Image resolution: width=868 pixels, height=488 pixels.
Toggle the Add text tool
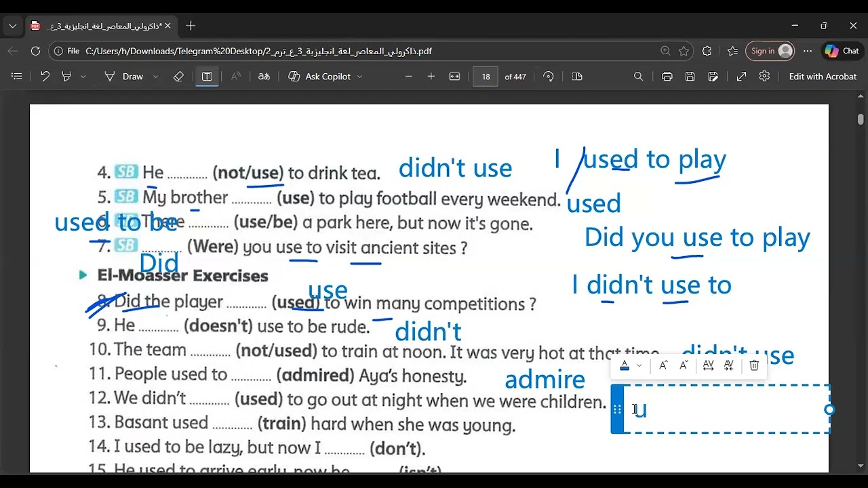(x=208, y=77)
